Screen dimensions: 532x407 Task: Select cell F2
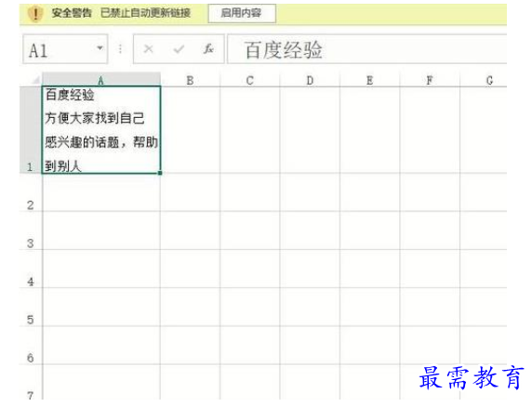430,192
